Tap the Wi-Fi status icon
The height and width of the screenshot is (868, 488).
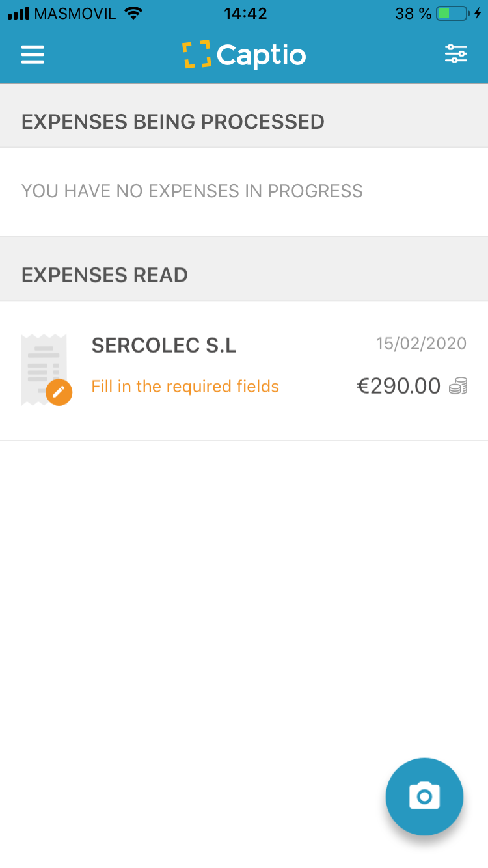click(x=133, y=13)
